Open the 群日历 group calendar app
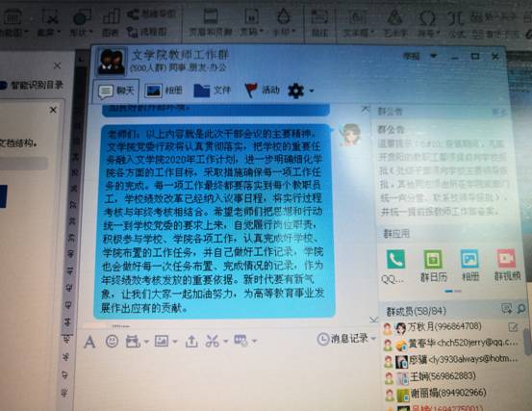532x411 pixels. click(x=433, y=260)
